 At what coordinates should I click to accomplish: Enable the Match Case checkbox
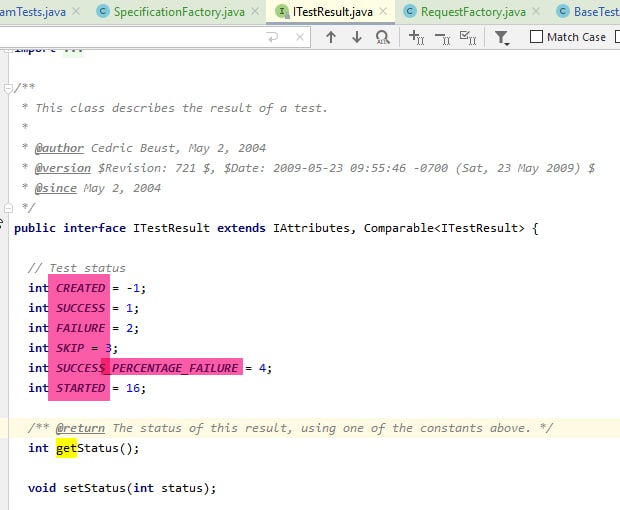(536, 37)
